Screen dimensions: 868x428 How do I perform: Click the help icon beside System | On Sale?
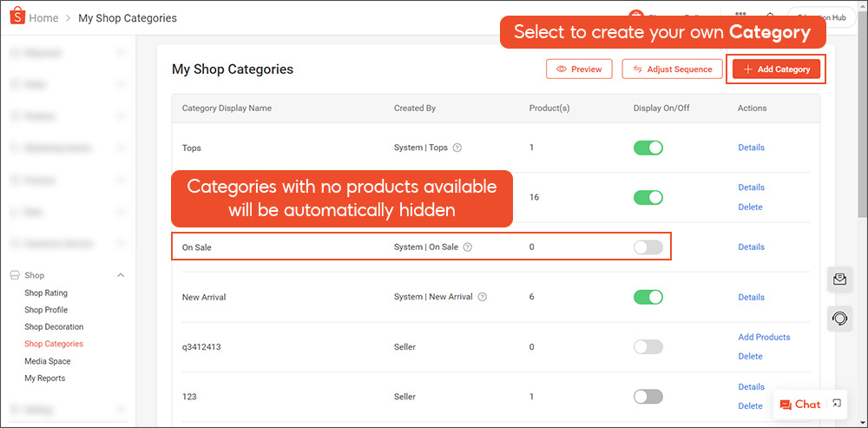coord(468,247)
